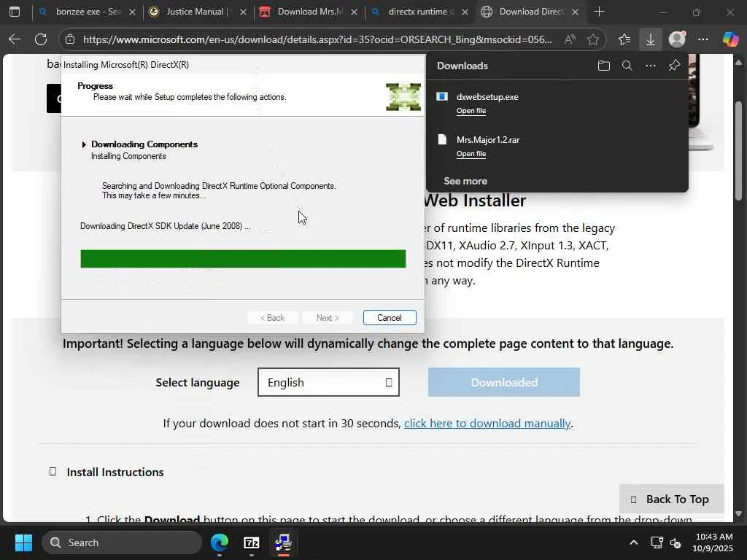
Task: Click the disabled Next button in setup
Action: pos(328,318)
